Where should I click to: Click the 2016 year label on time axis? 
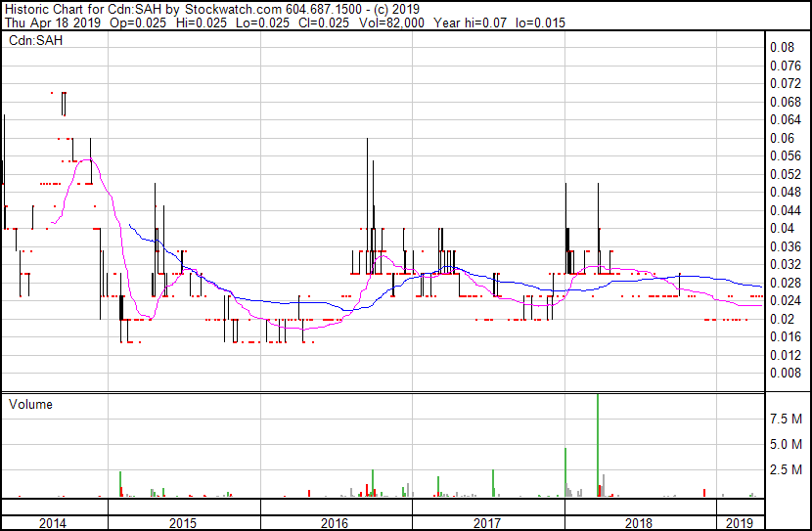tap(335, 523)
